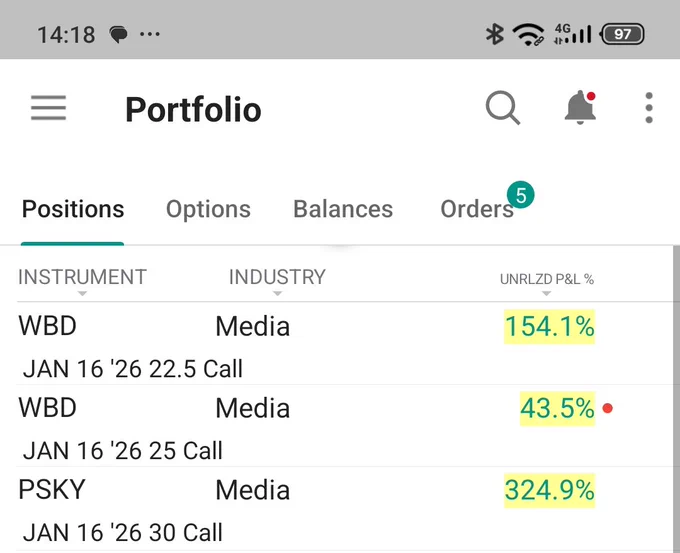Select the Positions tab
Image resolution: width=680 pixels, height=553 pixels.
[x=73, y=209]
